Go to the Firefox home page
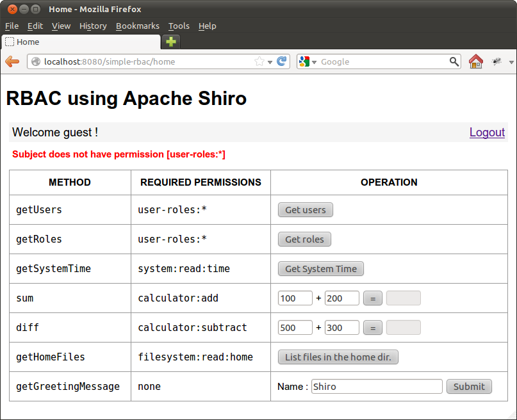This screenshot has width=517, height=420. (x=475, y=61)
